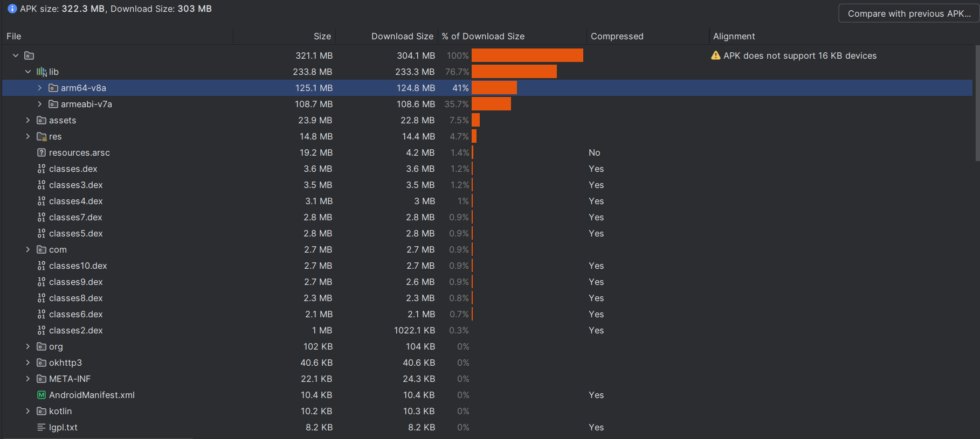Click the res resource folder icon
This screenshot has height=439, width=980.
tap(42, 136)
